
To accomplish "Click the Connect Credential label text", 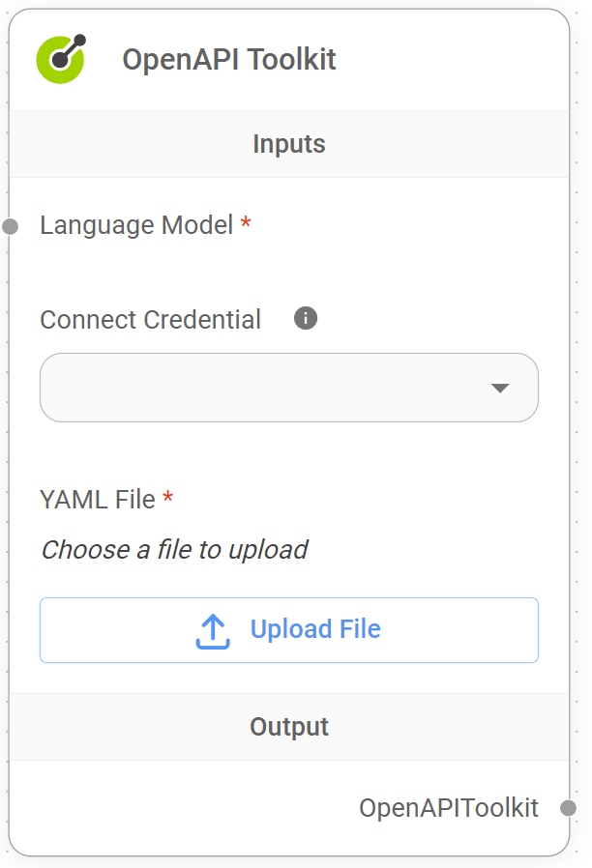I will (150, 319).
